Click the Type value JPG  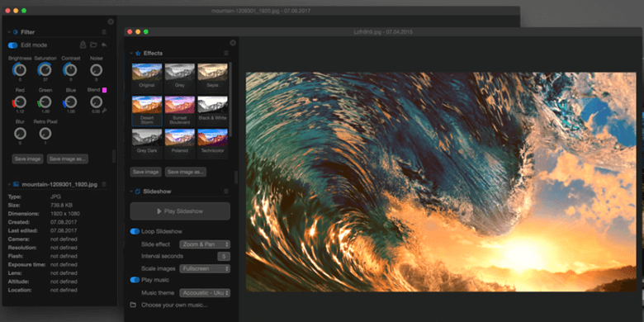point(55,197)
